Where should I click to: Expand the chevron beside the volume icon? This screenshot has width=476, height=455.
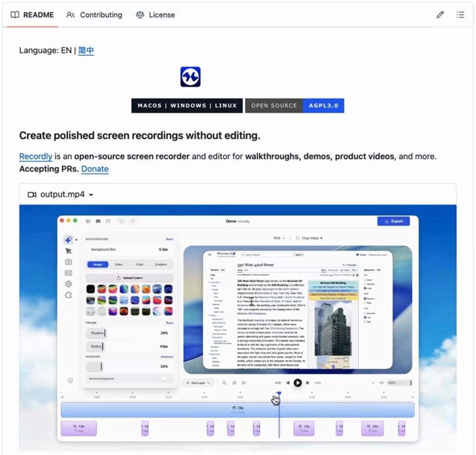(373, 383)
